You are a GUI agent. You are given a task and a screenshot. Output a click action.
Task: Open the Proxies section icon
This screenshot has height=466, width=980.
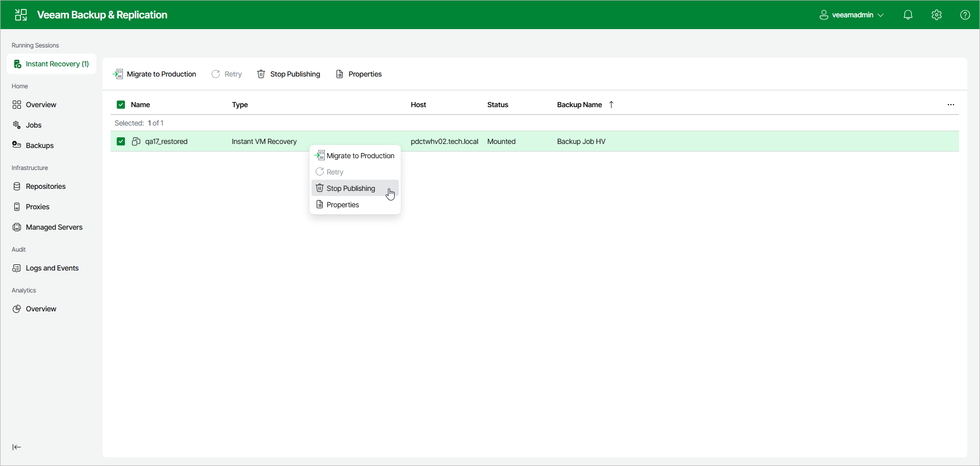pos(17,207)
